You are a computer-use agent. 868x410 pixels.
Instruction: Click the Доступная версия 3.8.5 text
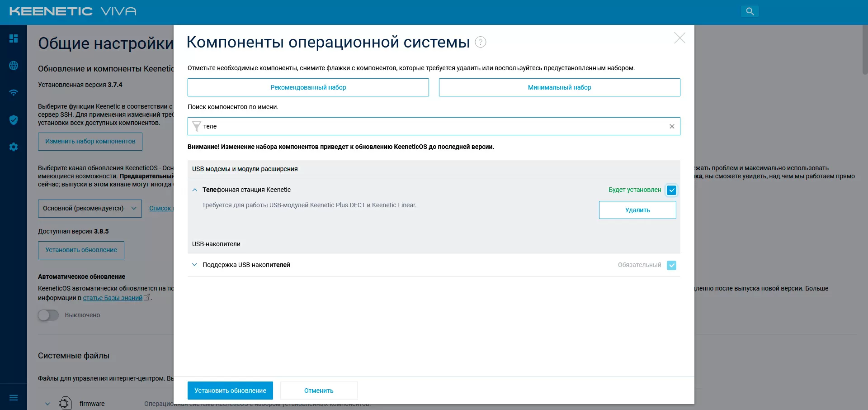[73, 231]
